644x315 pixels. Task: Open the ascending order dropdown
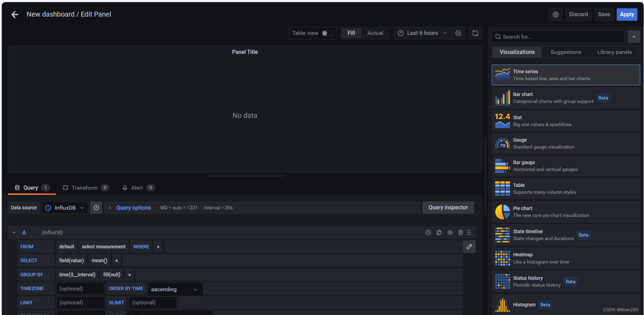tap(175, 289)
